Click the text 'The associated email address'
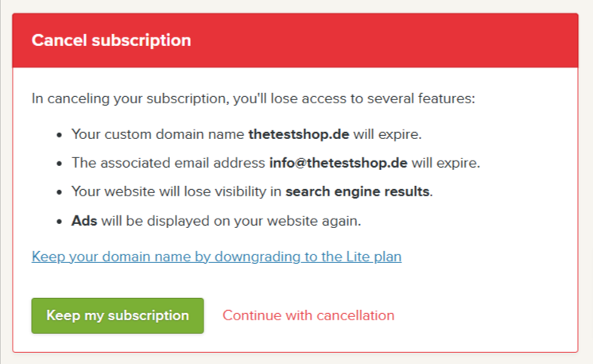 pos(169,163)
